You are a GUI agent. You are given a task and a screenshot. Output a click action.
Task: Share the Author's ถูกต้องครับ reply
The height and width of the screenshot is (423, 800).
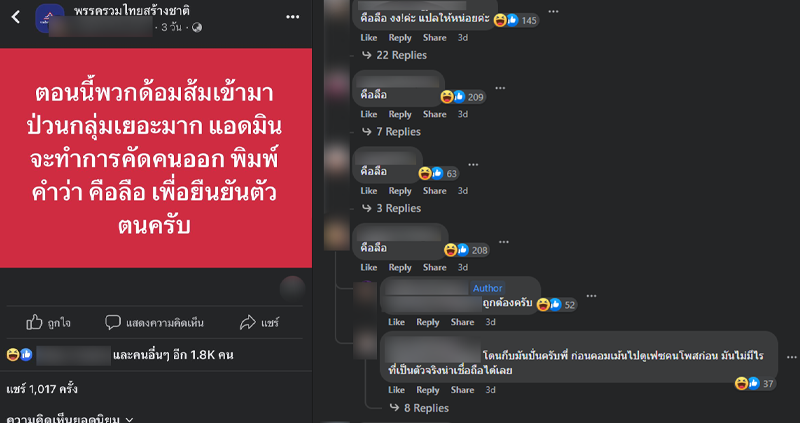pos(462,322)
